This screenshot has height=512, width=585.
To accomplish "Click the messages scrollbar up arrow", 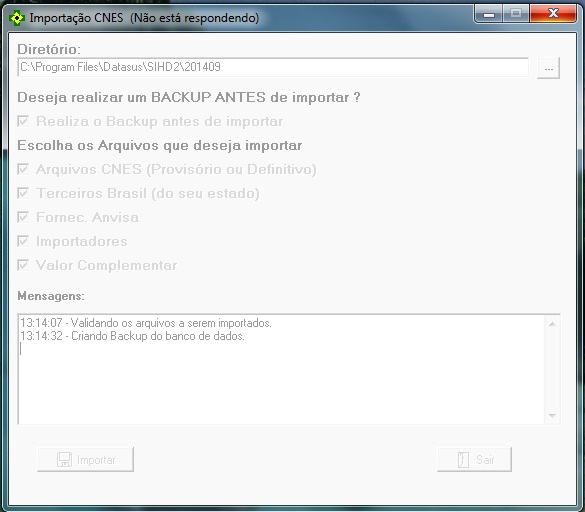I will point(553,324).
